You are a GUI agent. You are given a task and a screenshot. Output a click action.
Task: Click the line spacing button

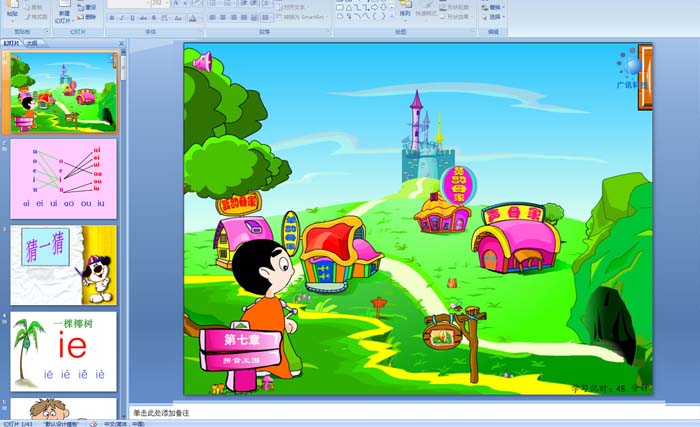tap(265, 3)
